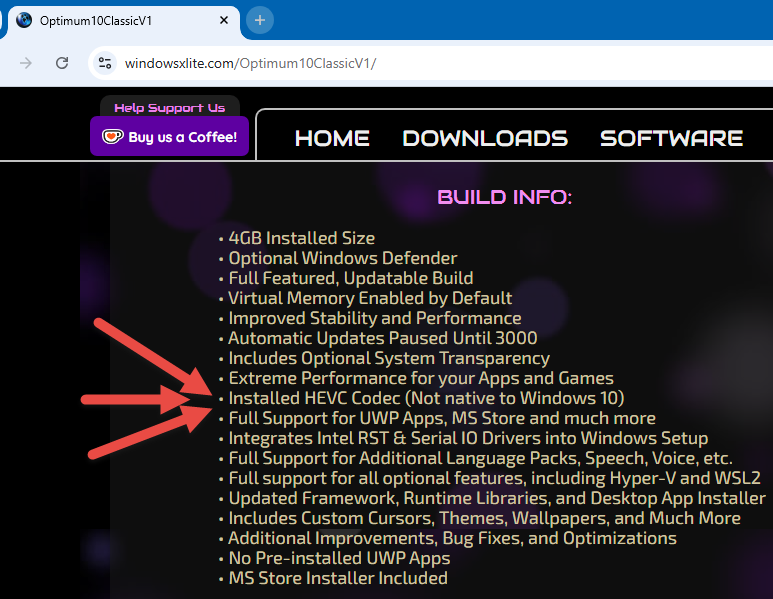
Task: Open site information icon in address bar
Action: click(x=104, y=63)
